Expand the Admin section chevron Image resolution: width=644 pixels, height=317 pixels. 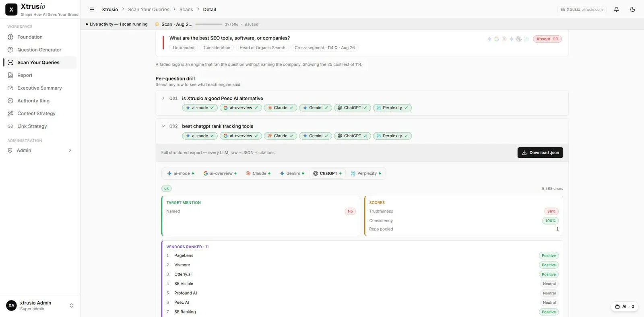click(70, 150)
